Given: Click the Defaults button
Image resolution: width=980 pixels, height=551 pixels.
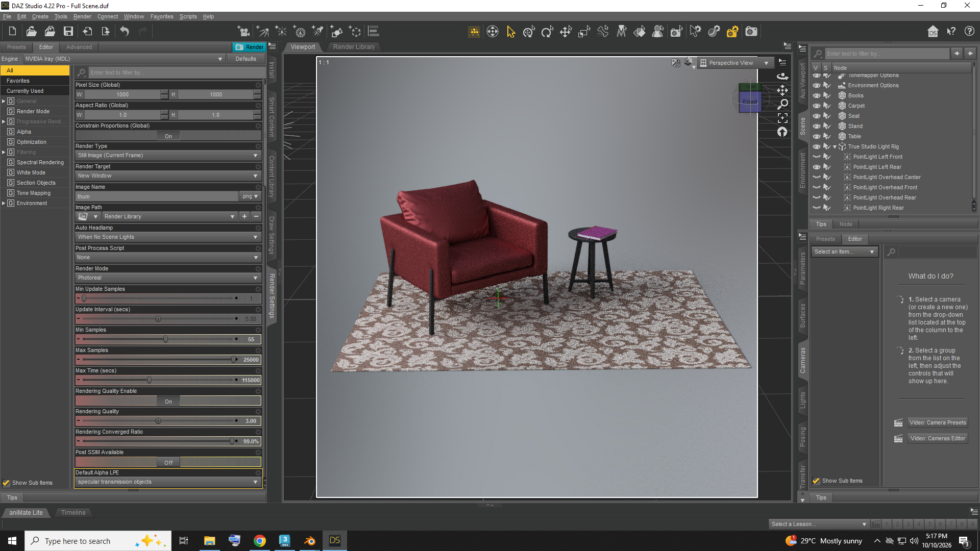Looking at the screenshot, I should [246, 59].
